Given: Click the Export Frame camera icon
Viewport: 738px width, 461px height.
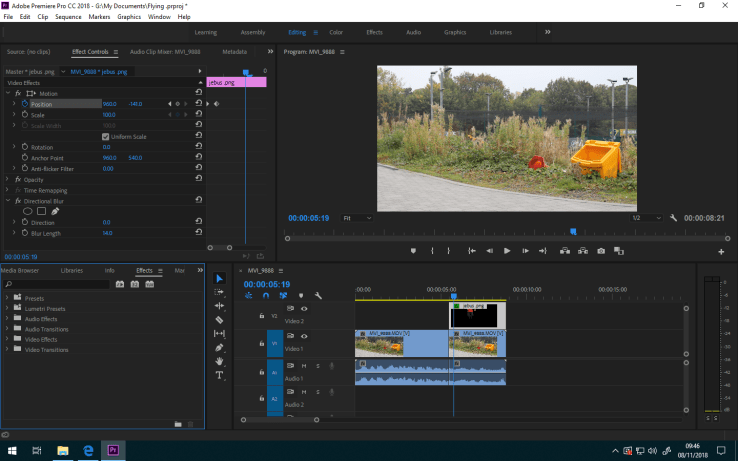Looking at the screenshot, I should [x=600, y=251].
